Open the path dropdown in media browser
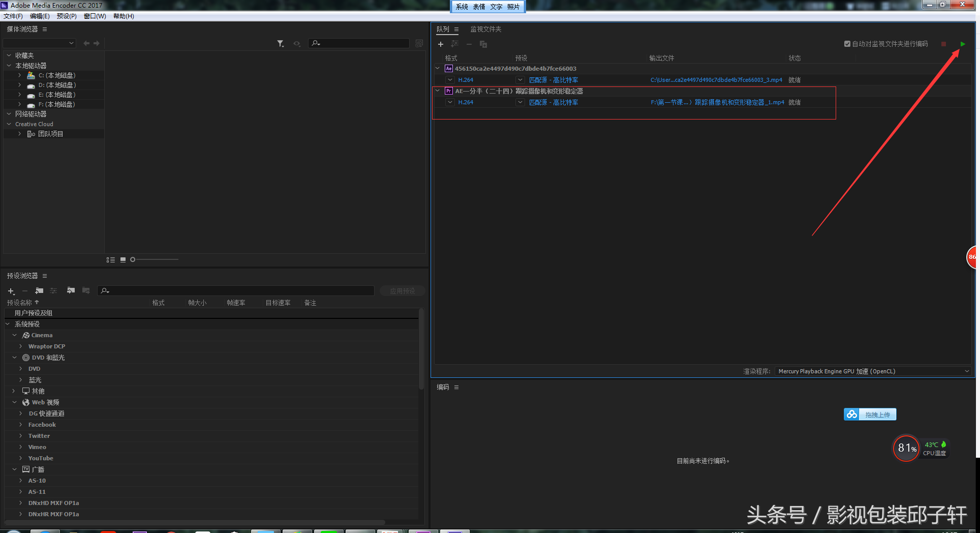This screenshot has width=980, height=533. coord(40,43)
